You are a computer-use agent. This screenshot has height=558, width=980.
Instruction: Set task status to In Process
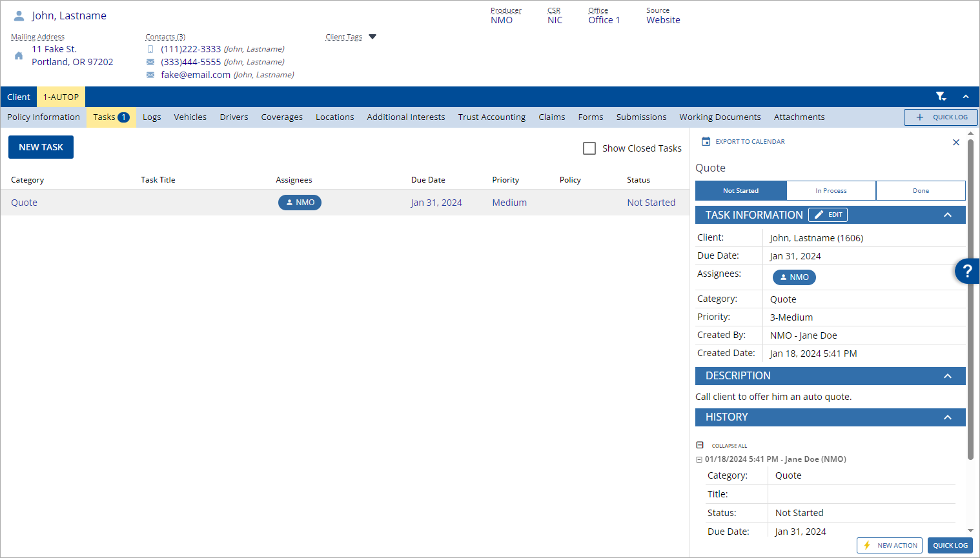pyautogui.click(x=831, y=190)
